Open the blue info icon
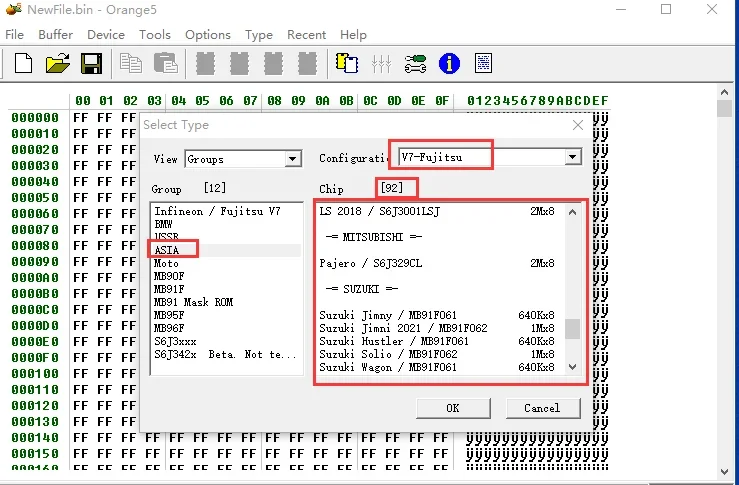The width and height of the screenshot is (739, 485). pyautogui.click(x=449, y=63)
